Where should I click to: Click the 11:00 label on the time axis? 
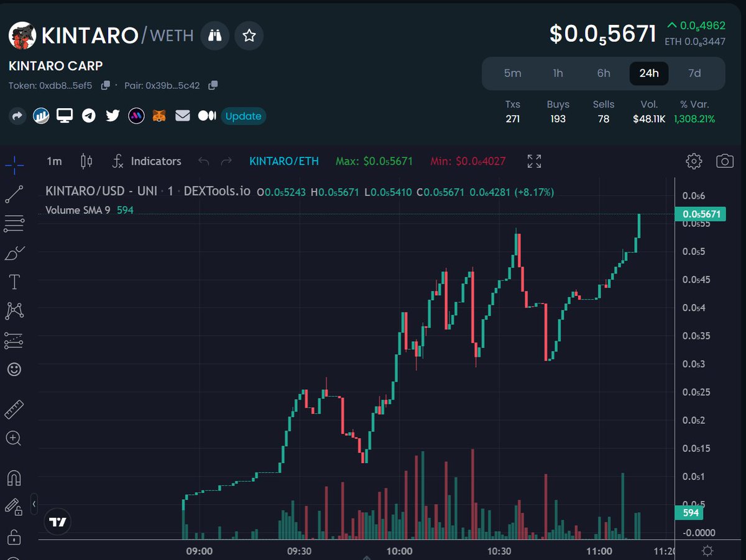pos(599,551)
